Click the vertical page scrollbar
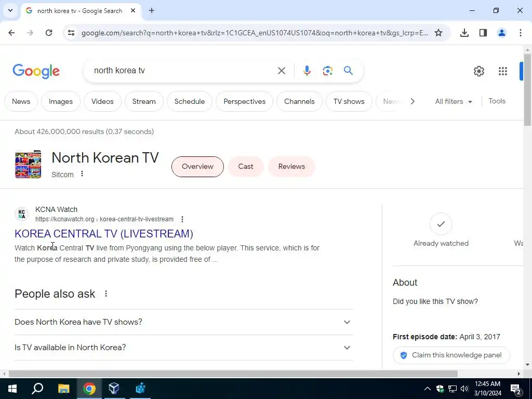The width and height of the screenshot is (532, 399). [527, 89]
